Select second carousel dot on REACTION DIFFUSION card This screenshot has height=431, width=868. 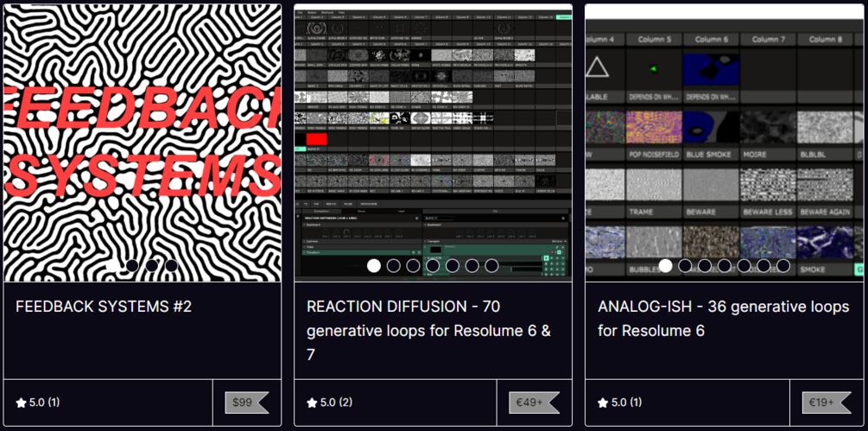point(394,265)
